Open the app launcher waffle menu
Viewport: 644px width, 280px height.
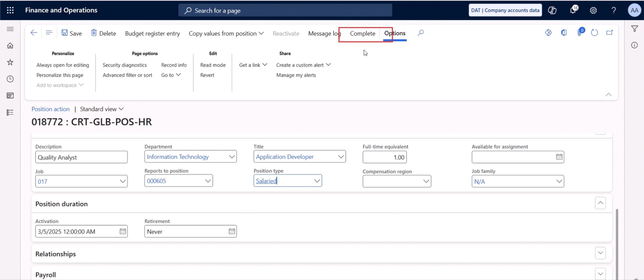[10, 10]
